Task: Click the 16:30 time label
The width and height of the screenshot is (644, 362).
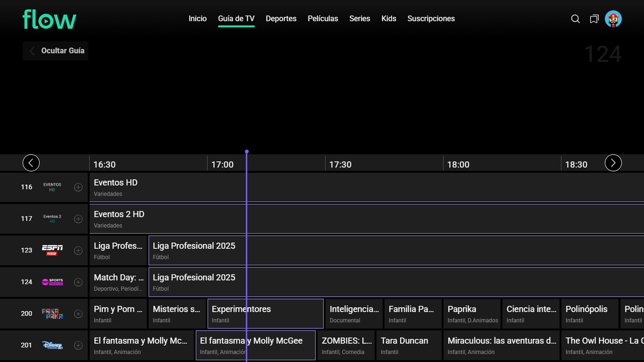Action: click(104, 165)
